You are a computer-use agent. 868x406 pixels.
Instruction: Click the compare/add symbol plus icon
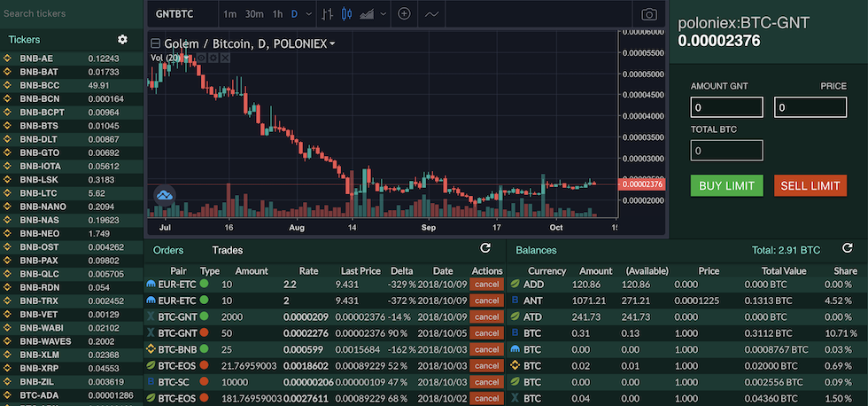point(405,14)
